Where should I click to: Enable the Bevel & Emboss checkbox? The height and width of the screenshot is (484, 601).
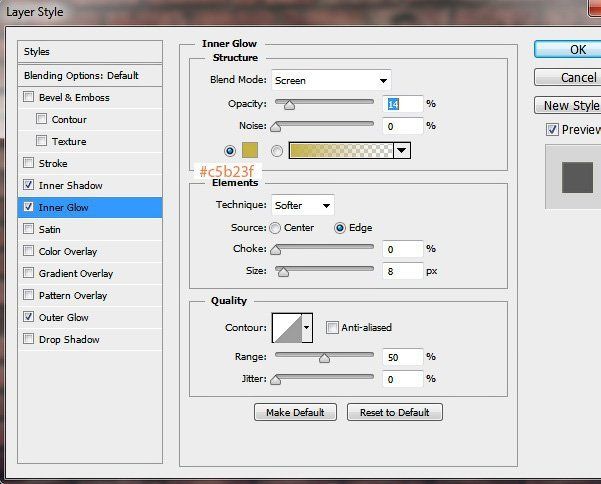pyautogui.click(x=29, y=98)
